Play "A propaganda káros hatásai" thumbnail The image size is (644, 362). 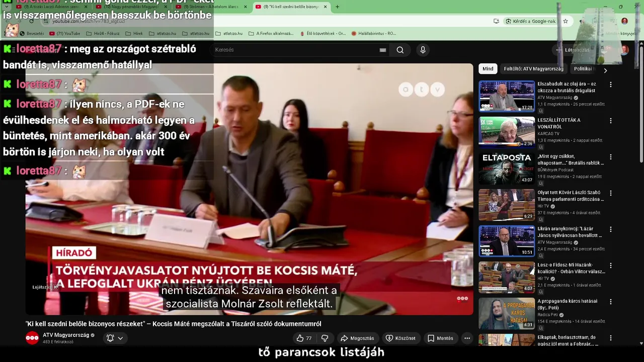pyautogui.click(x=507, y=313)
